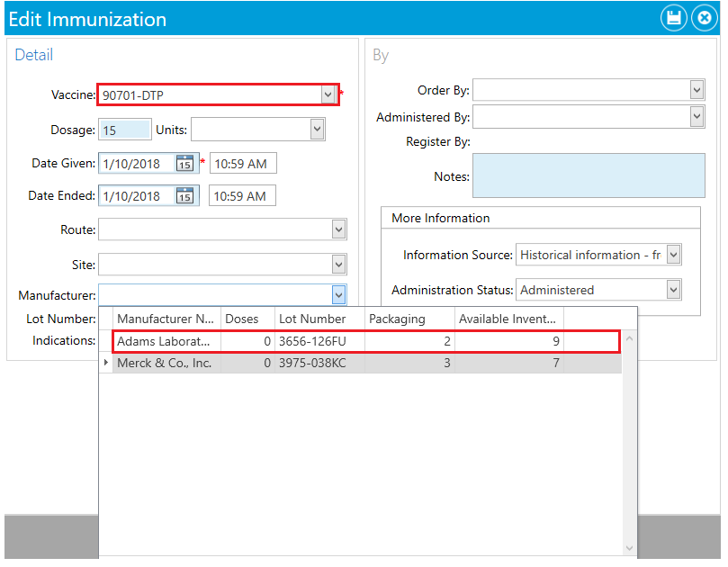Expand the Route dropdown
The image size is (728, 567).
coord(338,229)
